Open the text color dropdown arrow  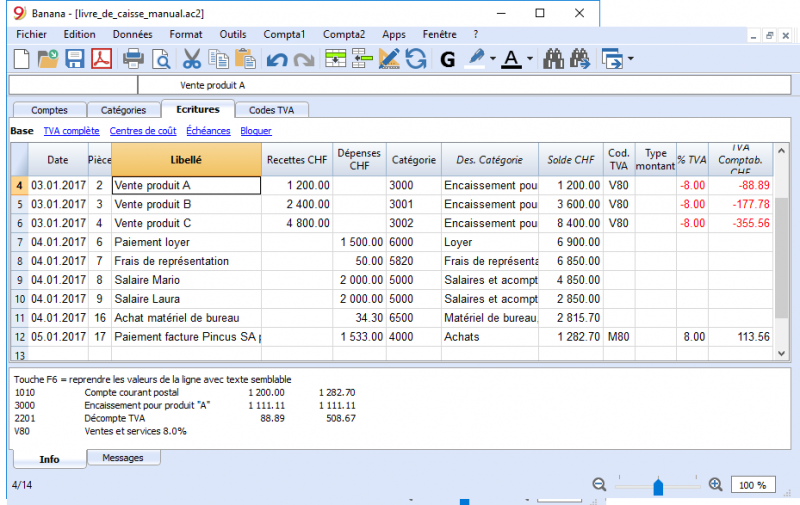pos(530,59)
